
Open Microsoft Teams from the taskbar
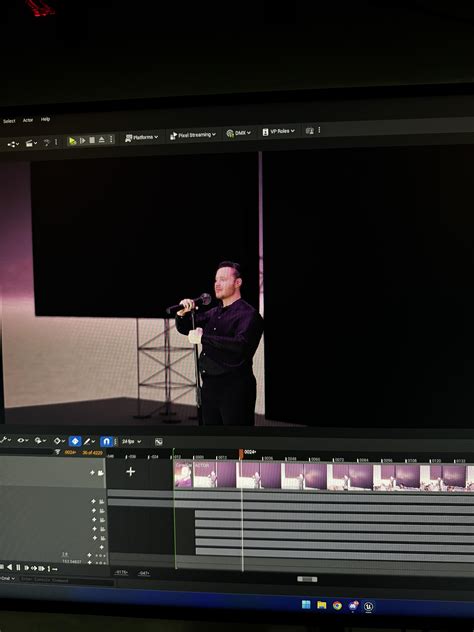[x=353, y=606]
